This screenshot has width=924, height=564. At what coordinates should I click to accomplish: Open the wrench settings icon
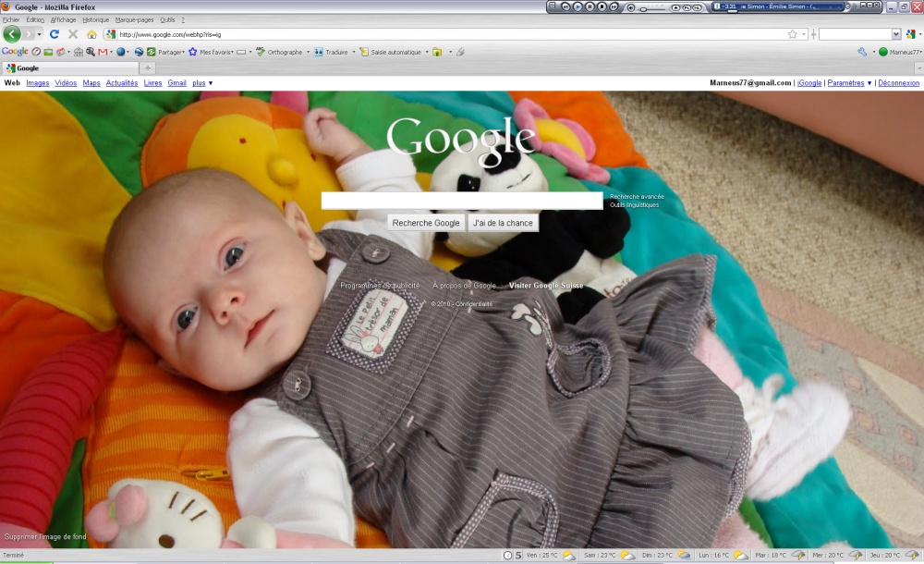pyautogui.click(x=862, y=52)
